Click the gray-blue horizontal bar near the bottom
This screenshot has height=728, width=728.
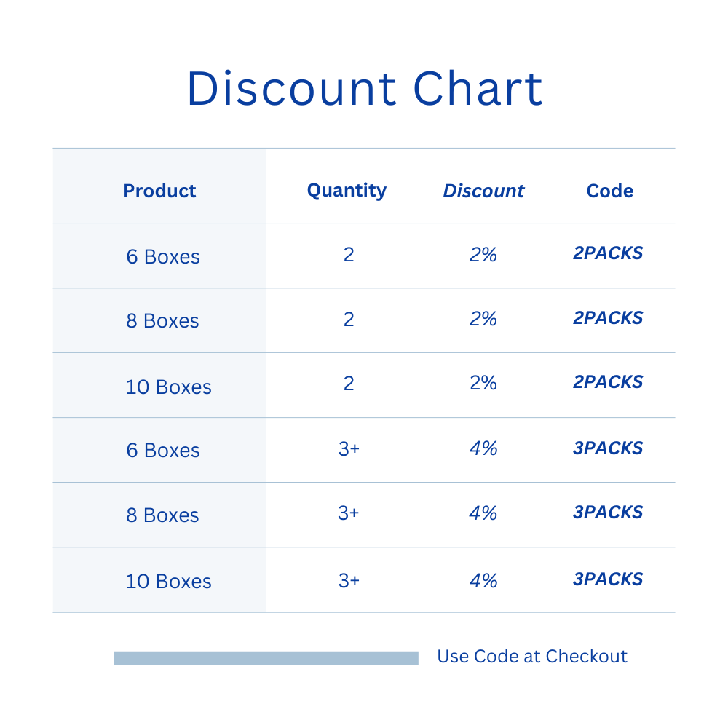266,658
